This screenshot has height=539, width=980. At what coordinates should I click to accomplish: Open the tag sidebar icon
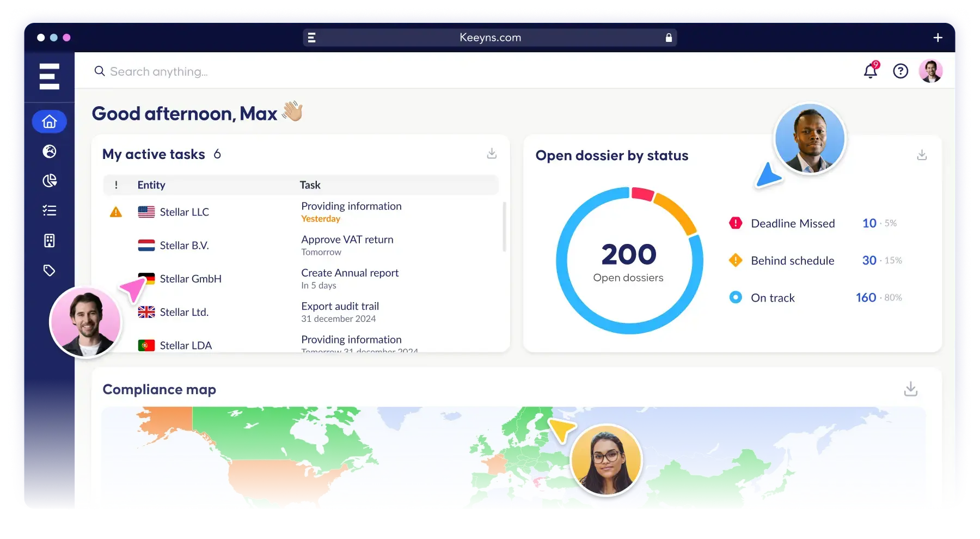click(x=50, y=271)
